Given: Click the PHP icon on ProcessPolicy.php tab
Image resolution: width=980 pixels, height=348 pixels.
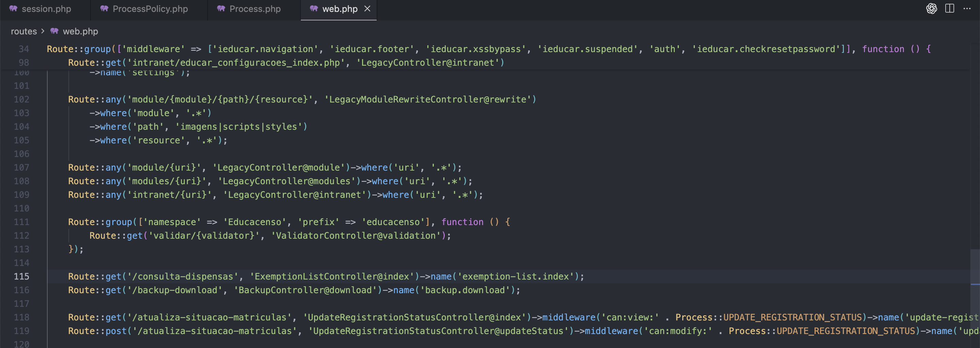Looking at the screenshot, I should 104,9.
